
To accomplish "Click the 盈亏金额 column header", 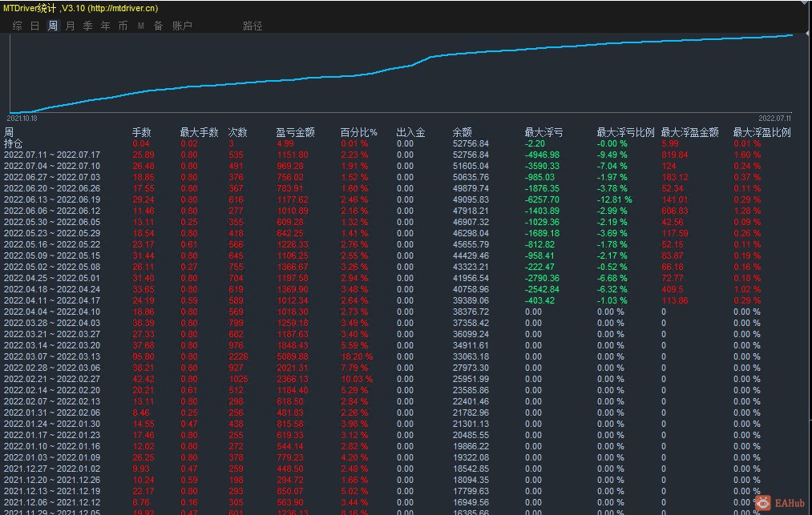I will tap(295, 132).
